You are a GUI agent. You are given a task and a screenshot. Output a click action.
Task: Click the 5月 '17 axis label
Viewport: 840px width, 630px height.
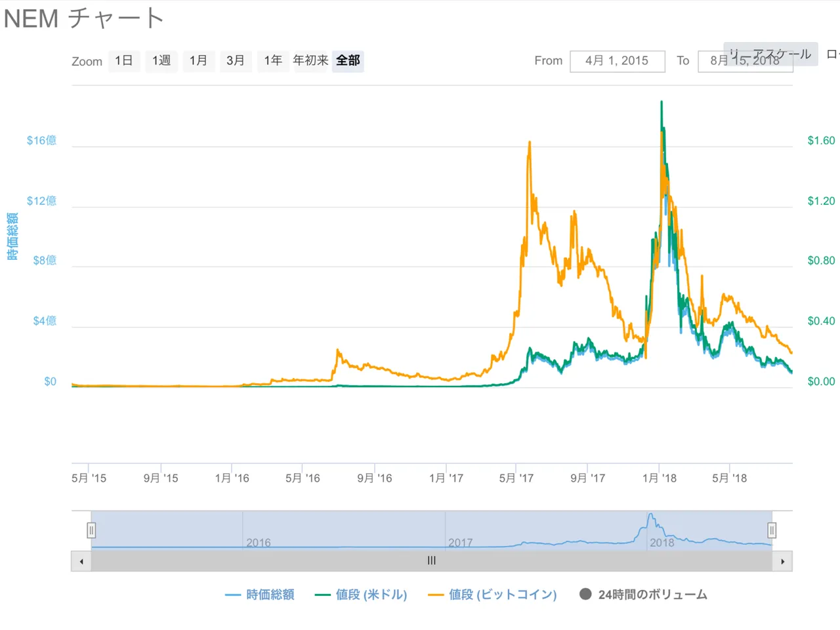tap(516, 478)
